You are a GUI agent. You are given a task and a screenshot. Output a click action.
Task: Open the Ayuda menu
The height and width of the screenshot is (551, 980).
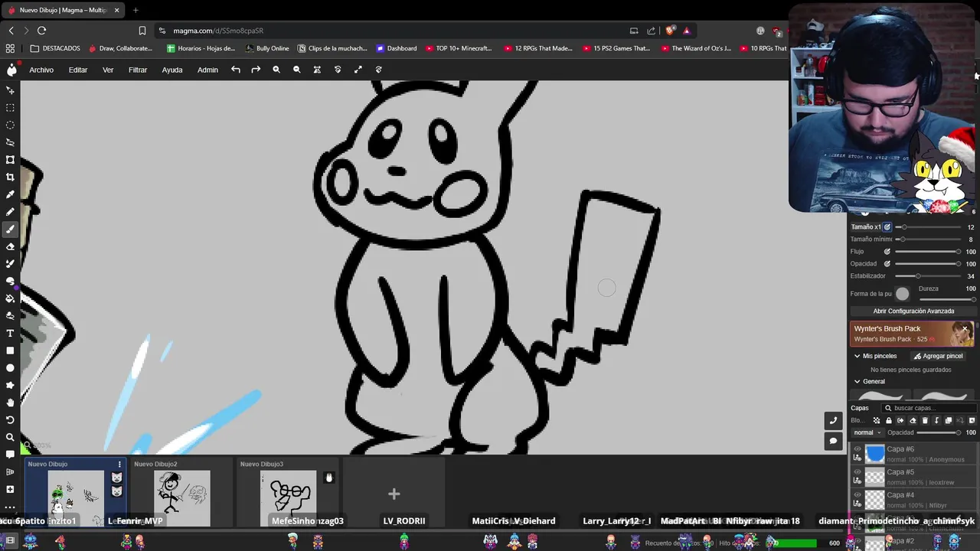pyautogui.click(x=172, y=70)
